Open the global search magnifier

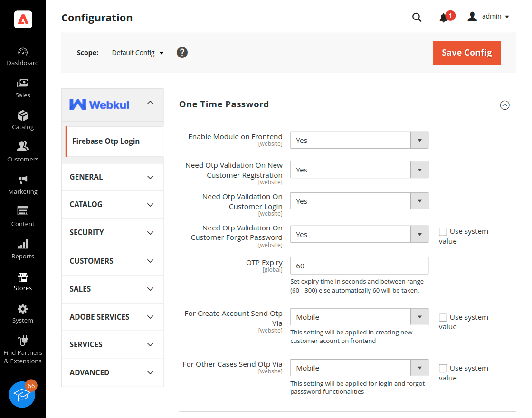pos(417,17)
